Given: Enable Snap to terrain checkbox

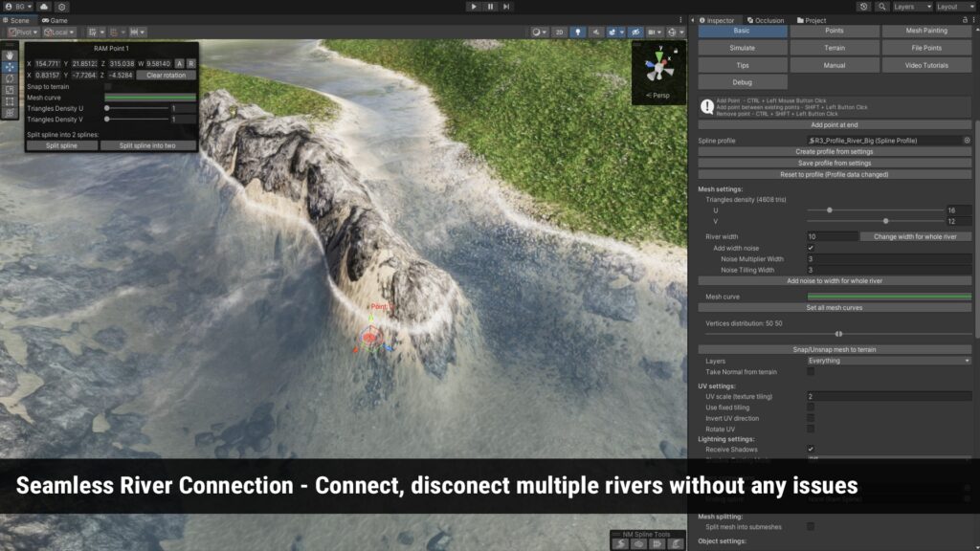Looking at the screenshot, I should (x=108, y=86).
